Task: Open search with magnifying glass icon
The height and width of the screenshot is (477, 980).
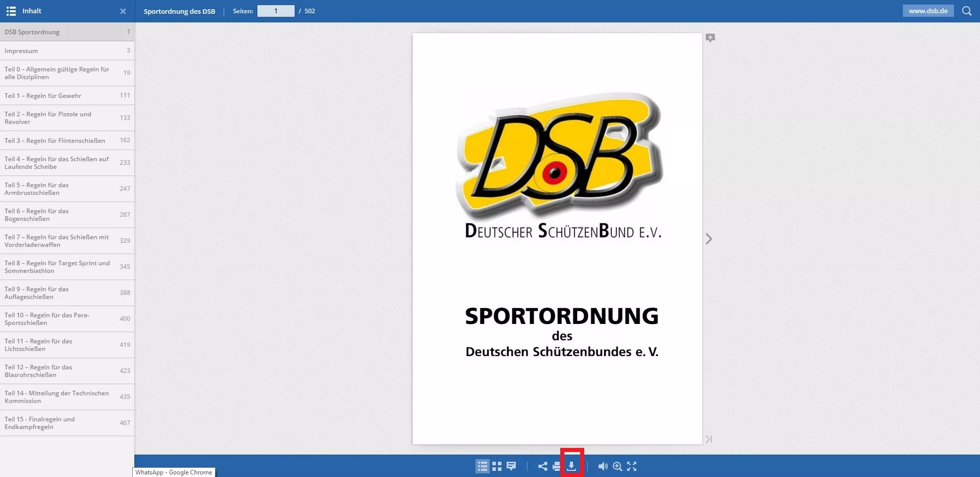Action: click(967, 11)
